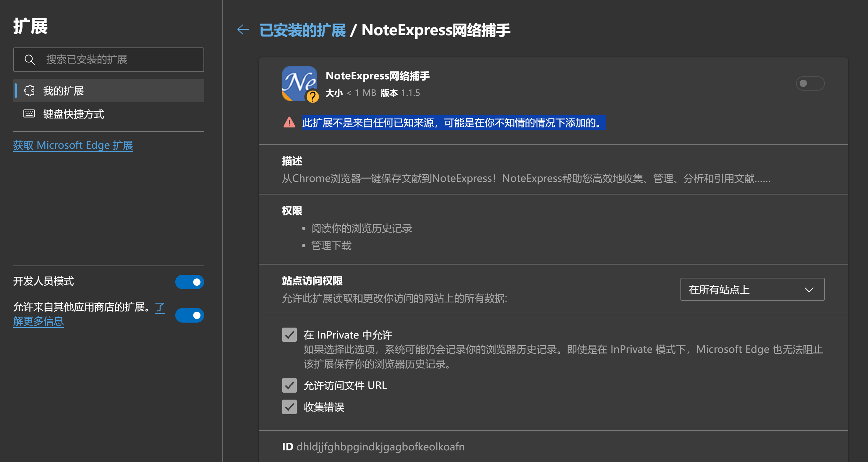Click the NoteExpress网络捕手 card title
This screenshot has height=462, width=868.
pos(377,75)
